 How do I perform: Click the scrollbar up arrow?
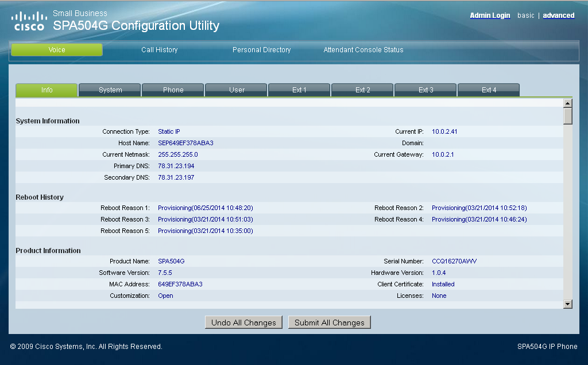[568, 103]
